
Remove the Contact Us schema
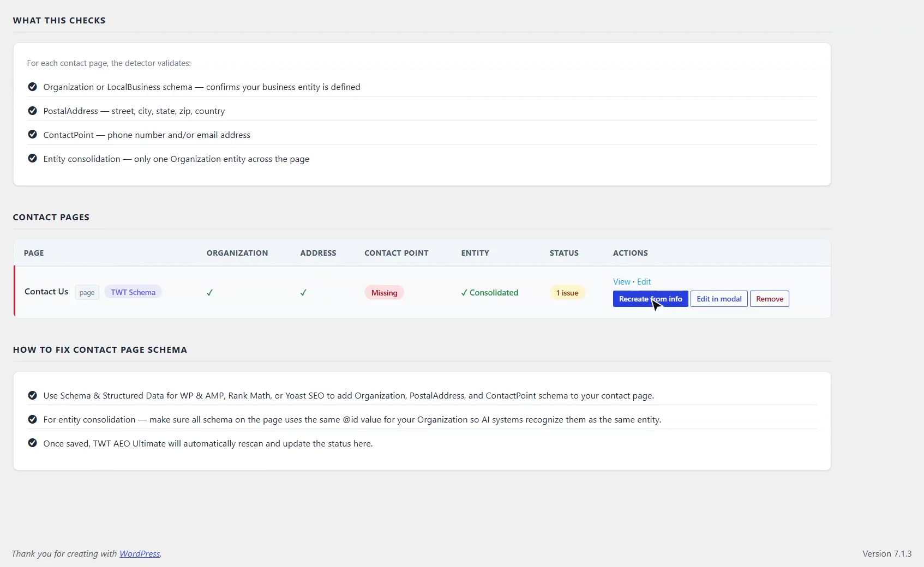coord(769,299)
